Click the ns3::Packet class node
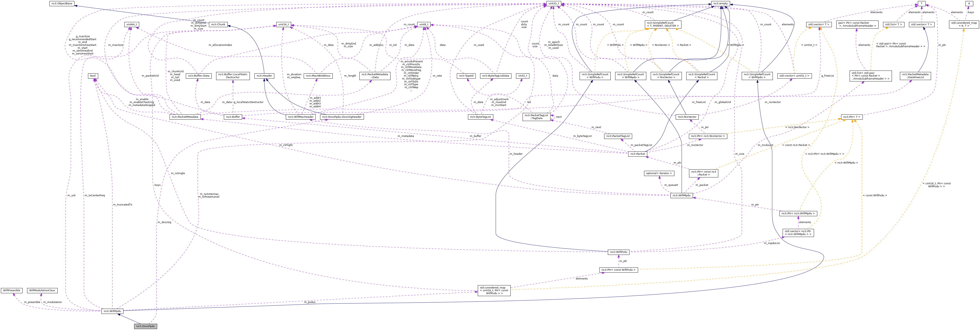 pos(638,154)
